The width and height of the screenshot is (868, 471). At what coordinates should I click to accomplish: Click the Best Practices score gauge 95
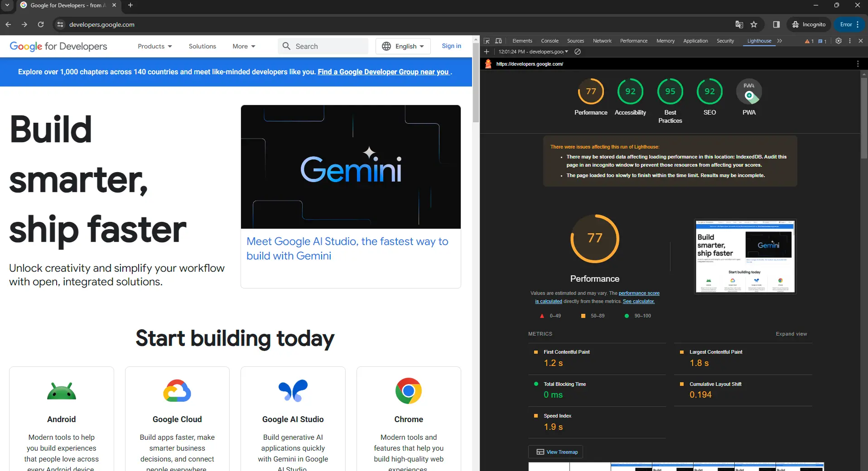click(x=670, y=91)
